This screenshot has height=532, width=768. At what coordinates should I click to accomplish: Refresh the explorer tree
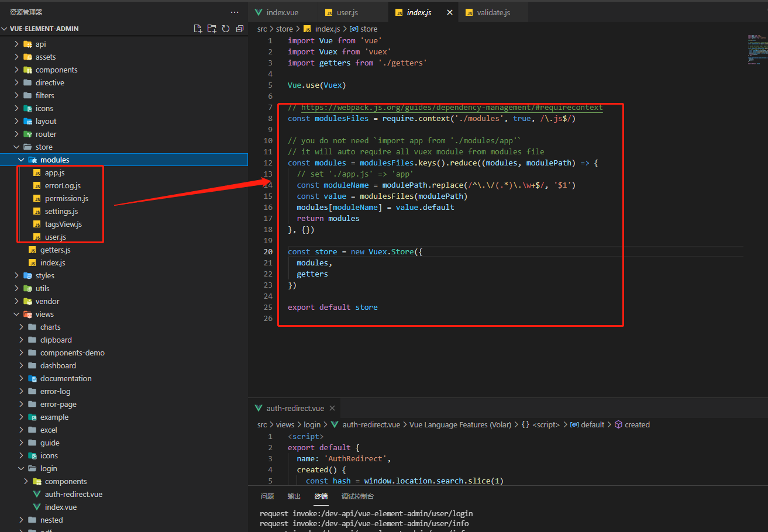click(x=226, y=29)
